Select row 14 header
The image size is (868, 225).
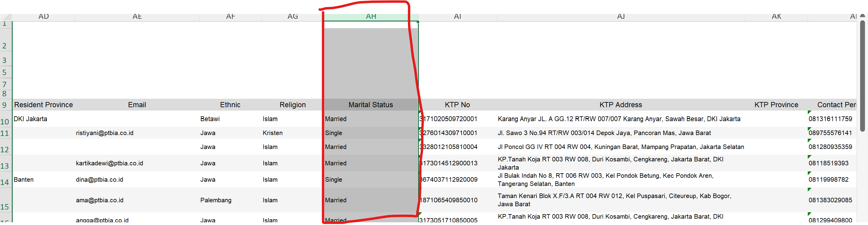pyautogui.click(x=6, y=180)
